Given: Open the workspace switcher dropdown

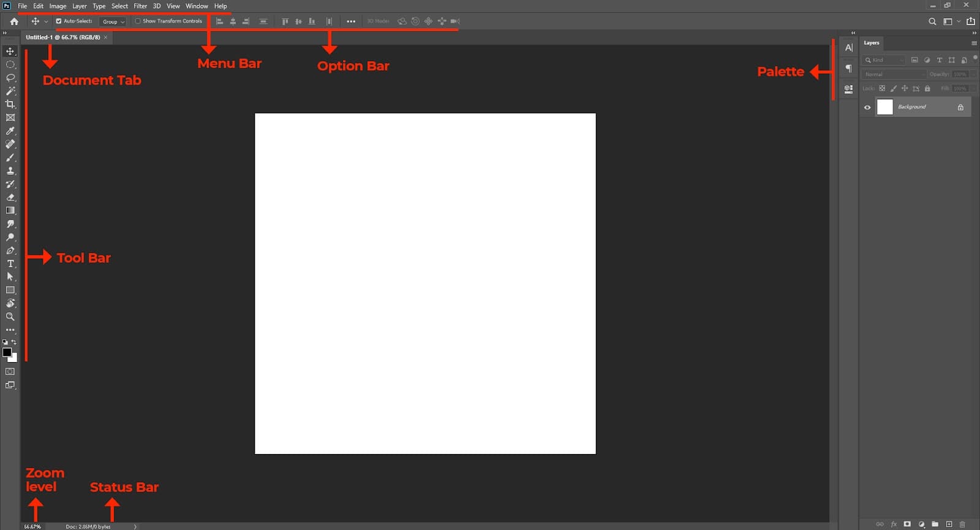Looking at the screenshot, I should pyautogui.click(x=951, y=21).
